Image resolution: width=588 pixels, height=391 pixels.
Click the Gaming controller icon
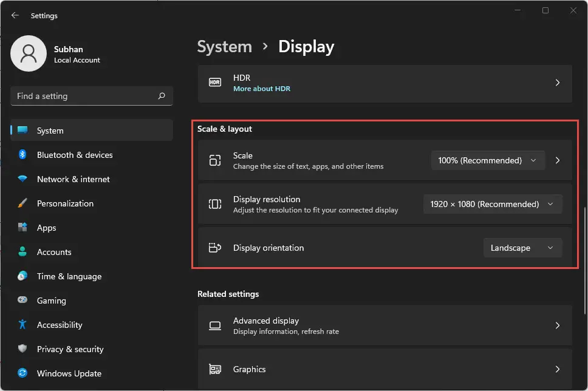pos(22,301)
